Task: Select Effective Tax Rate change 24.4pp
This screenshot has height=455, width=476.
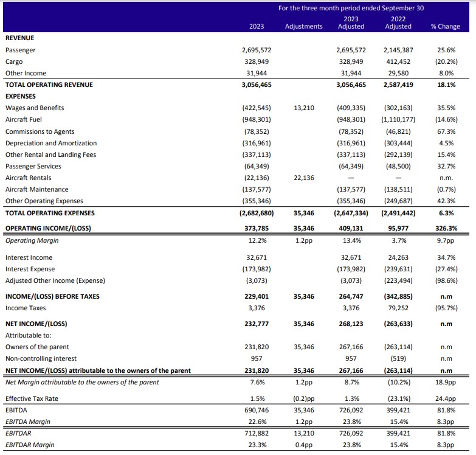Action: pyautogui.click(x=446, y=398)
